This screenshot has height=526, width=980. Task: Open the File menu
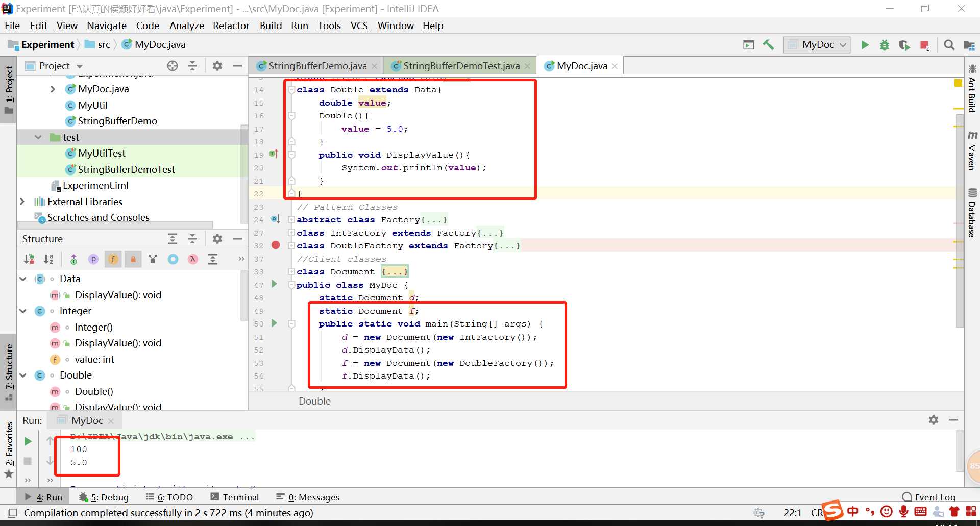tap(12, 26)
